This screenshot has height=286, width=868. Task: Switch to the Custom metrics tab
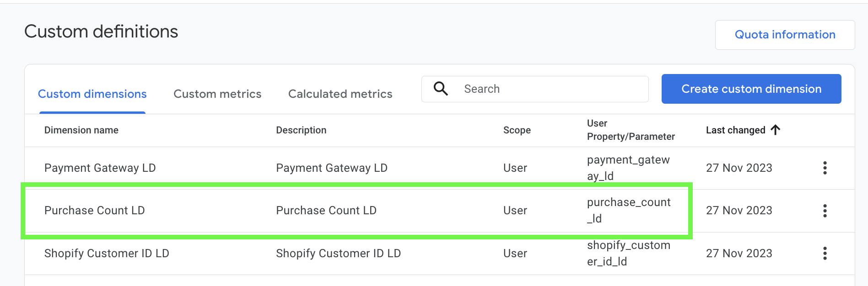[217, 94]
